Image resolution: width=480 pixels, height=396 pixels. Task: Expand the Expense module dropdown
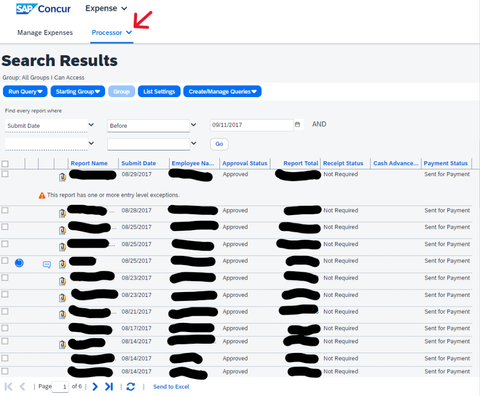click(106, 8)
